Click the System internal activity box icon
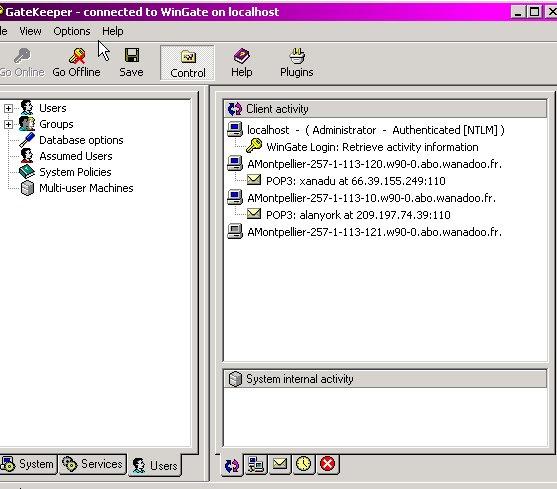 click(235, 379)
